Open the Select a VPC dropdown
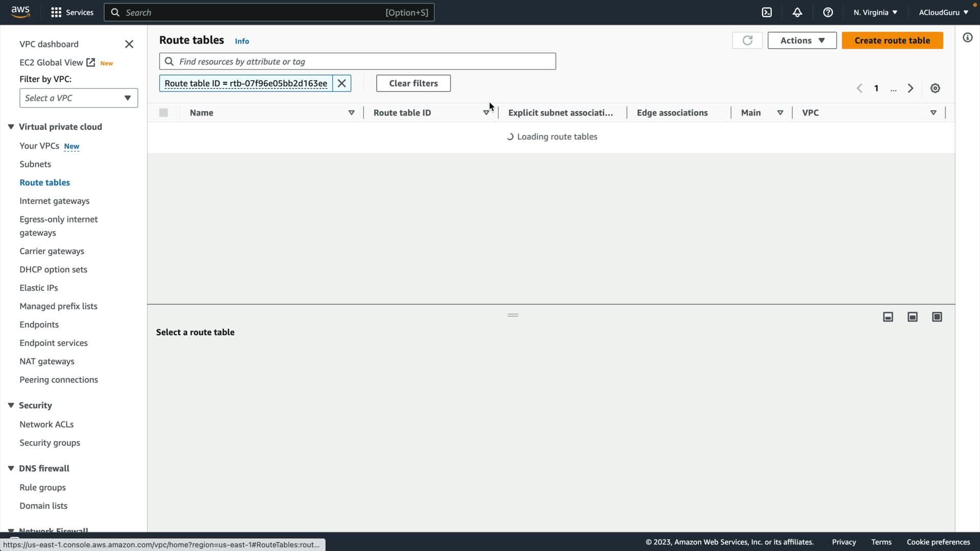The width and height of the screenshot is (980, 551). pyautogui.click(x=79, y=98)
